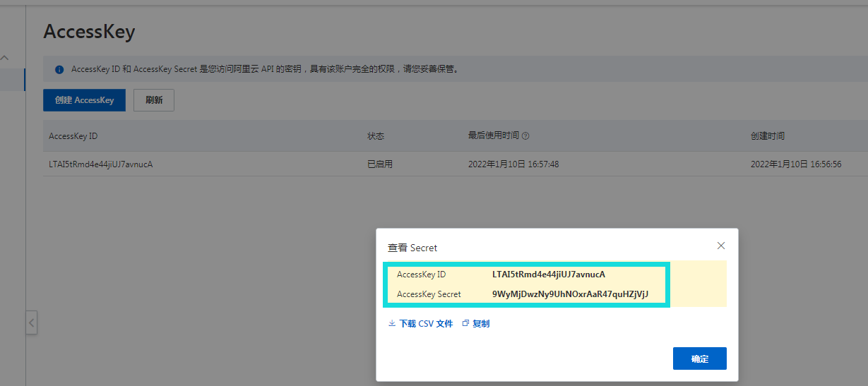Click the AccessKey ID column header in the table
The height and width of the screenshot is (386, 868).
click(73, 136)
